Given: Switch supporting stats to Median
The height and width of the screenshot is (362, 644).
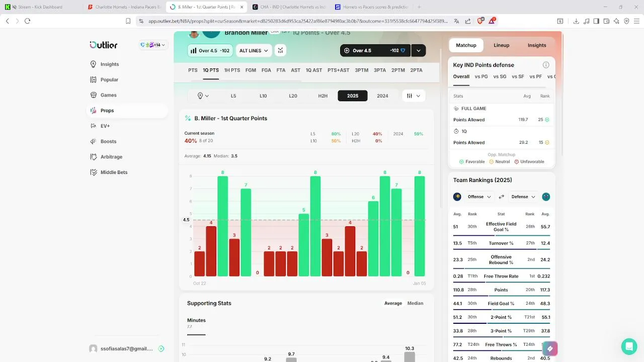Looking at the screenshot, I should coord(416,303).
